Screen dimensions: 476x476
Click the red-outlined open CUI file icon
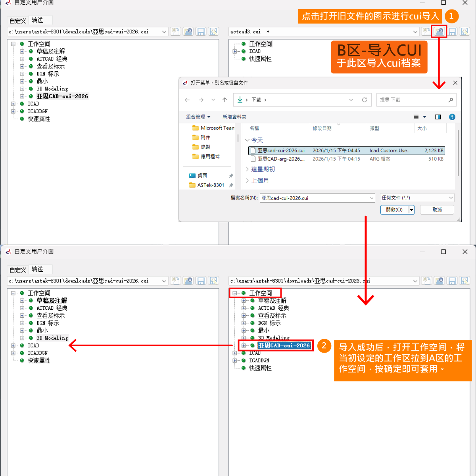click(439, 32)
